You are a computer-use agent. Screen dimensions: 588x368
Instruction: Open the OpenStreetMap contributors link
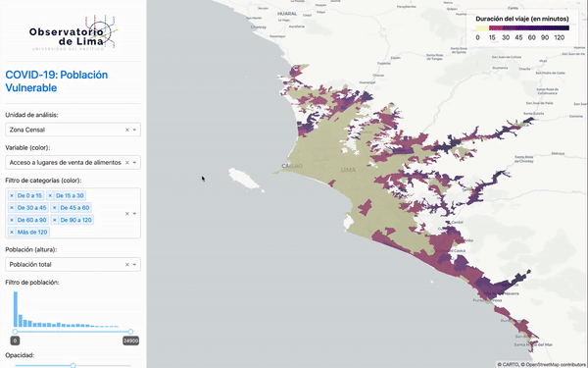556,364
